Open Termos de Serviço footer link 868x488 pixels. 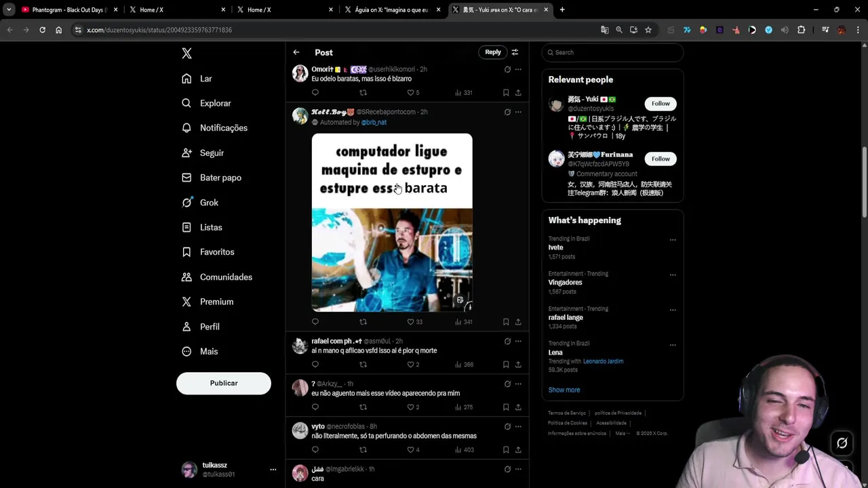tap(567, 413)
